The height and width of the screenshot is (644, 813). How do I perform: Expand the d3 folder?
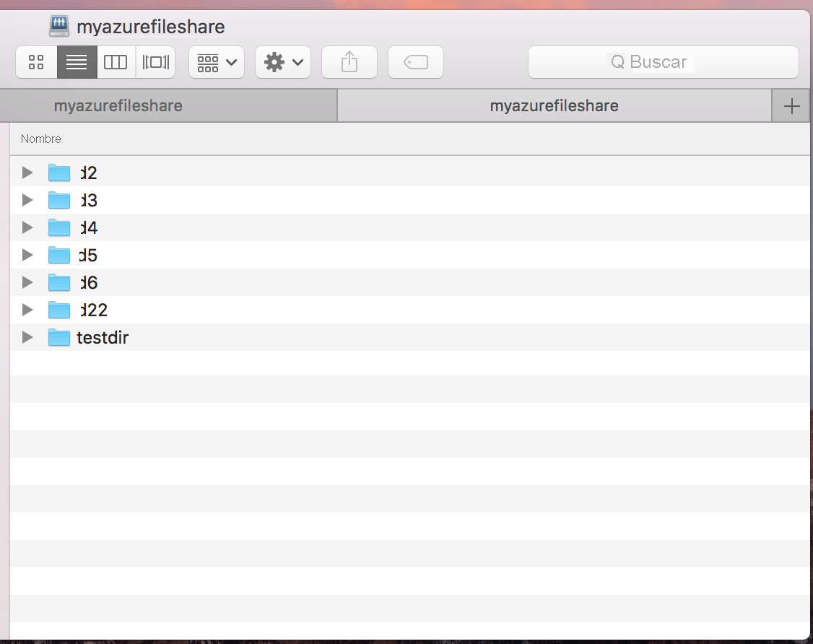click(27, 200)
